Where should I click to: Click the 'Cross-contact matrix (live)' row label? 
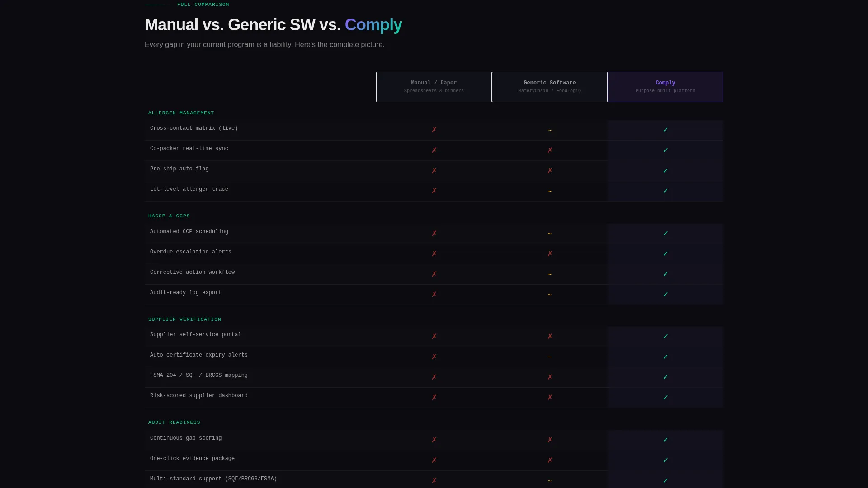click(194, 128)
